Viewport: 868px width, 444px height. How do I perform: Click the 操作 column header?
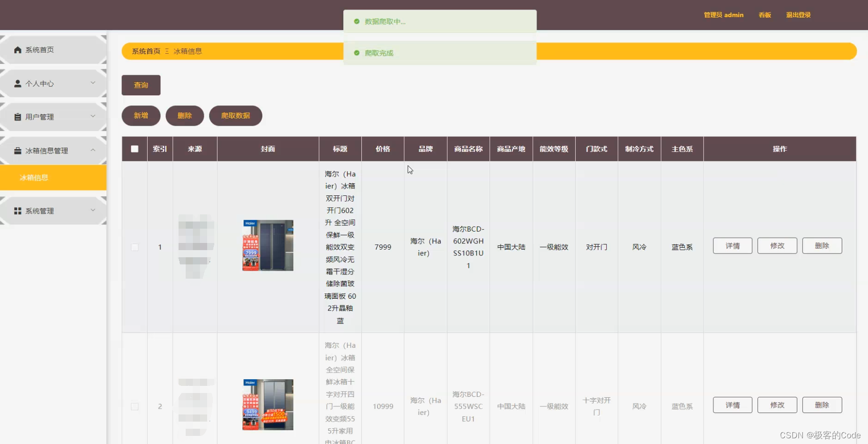780,149
